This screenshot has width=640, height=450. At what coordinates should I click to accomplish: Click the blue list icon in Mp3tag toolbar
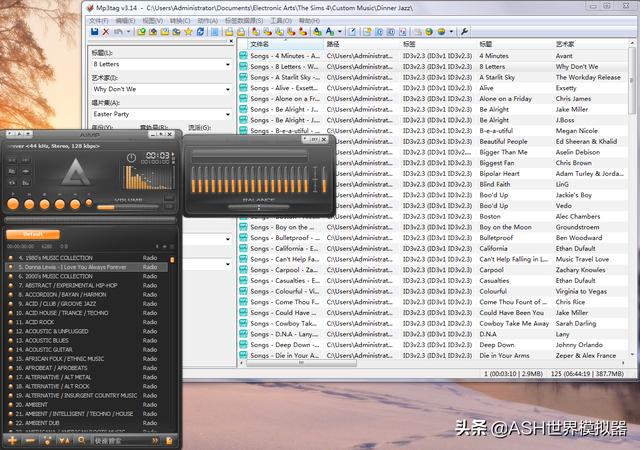coord(215,31)
